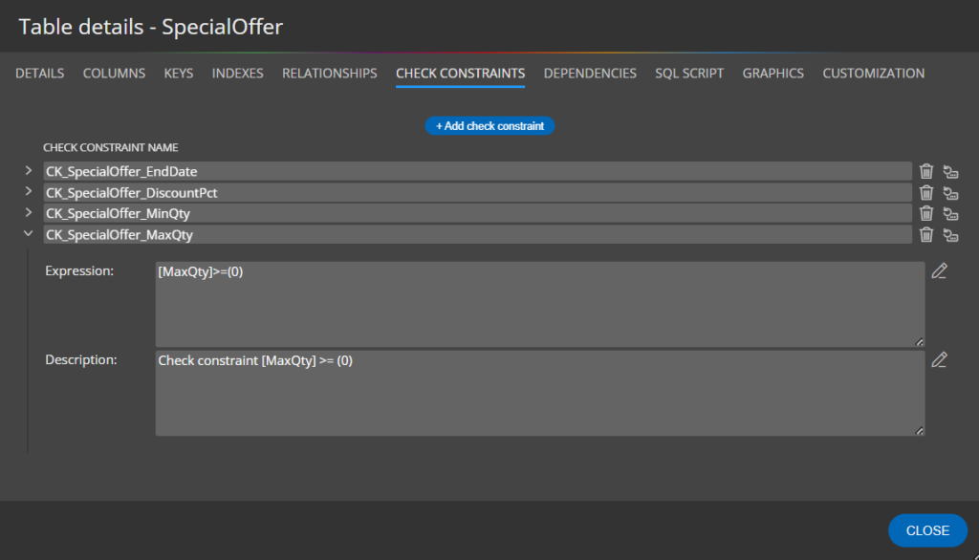
Task: Open the Expression editor with the pencil icon
Action: [939, 270]
